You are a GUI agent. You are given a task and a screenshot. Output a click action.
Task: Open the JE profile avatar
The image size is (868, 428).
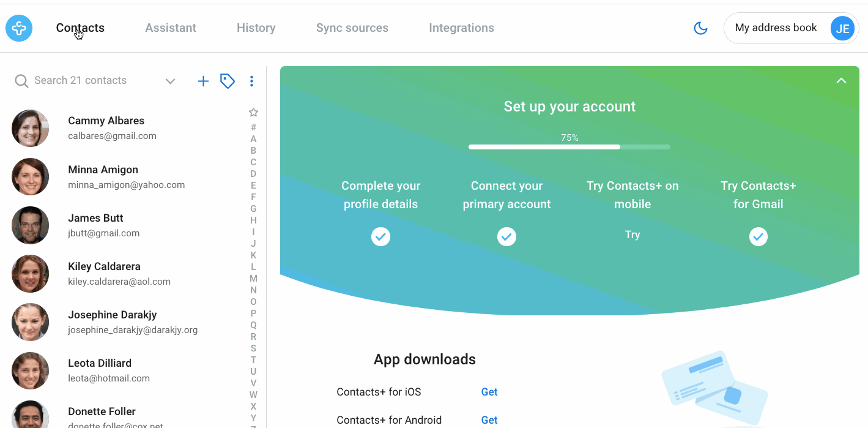pos(842,28)
